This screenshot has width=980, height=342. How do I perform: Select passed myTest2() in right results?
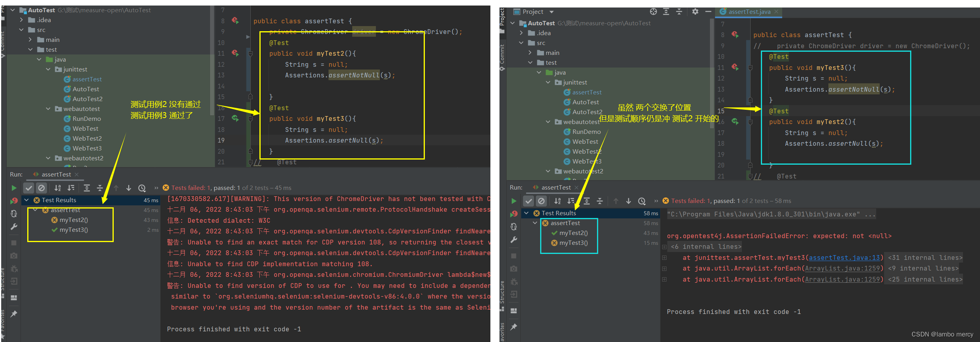(573, 233)
